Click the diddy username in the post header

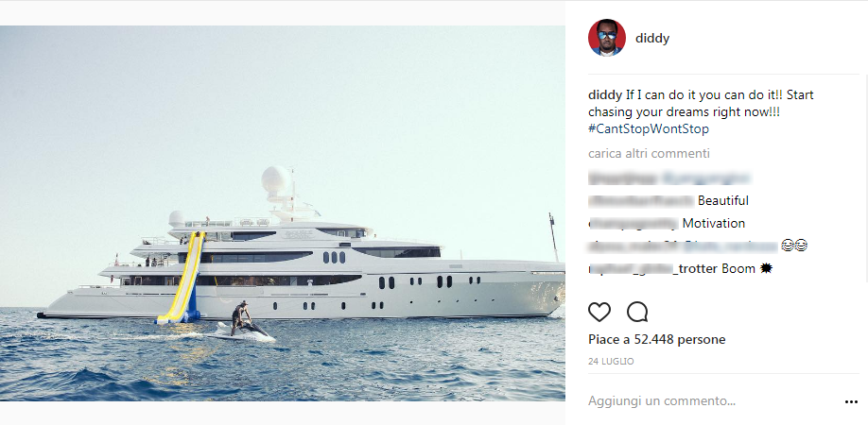coord(653,39)
